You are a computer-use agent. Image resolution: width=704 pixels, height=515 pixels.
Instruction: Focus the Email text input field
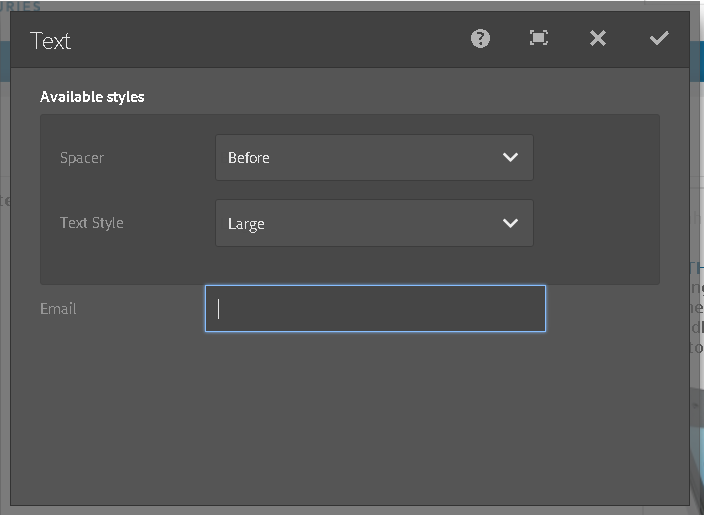[375, 308]
